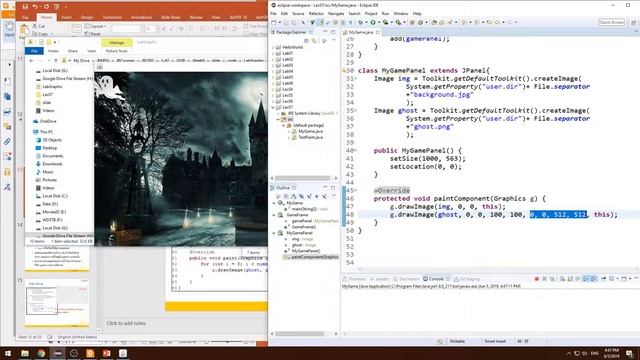Click the Terminate red square in Console
Image resolution: width=640 pixels, height=360 pixels.
tap(537, 279)
